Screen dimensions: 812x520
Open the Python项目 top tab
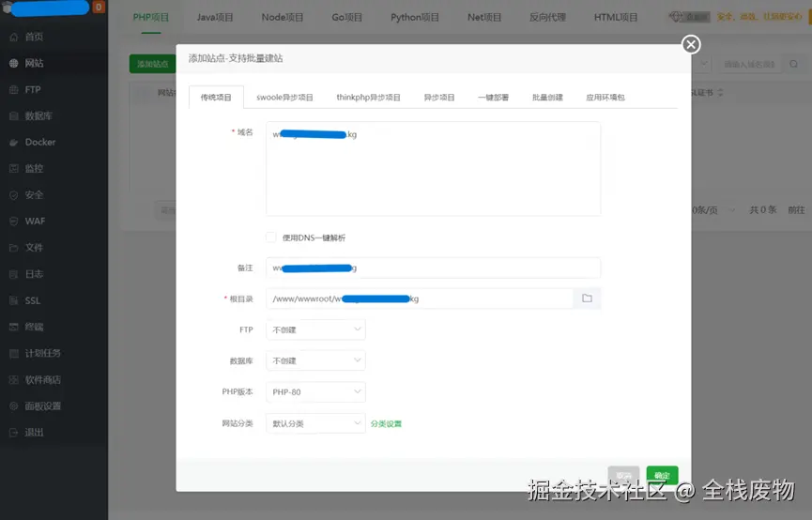[x=415, y=17]
